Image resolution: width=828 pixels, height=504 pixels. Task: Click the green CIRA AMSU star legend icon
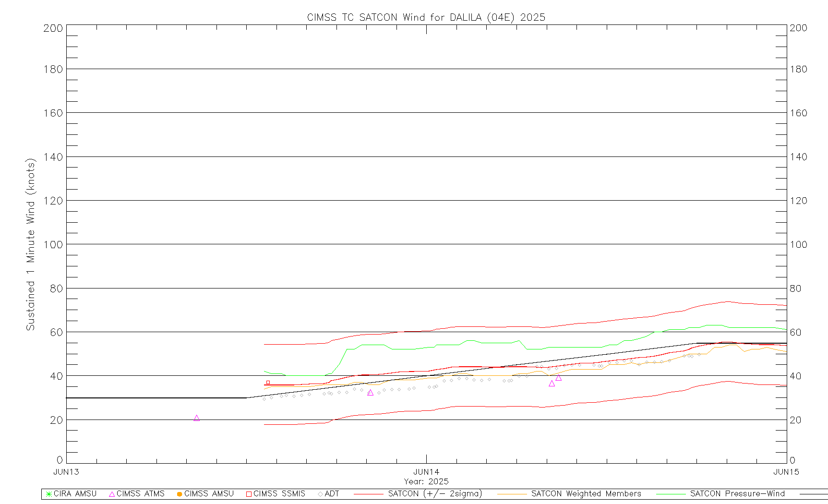48,494
